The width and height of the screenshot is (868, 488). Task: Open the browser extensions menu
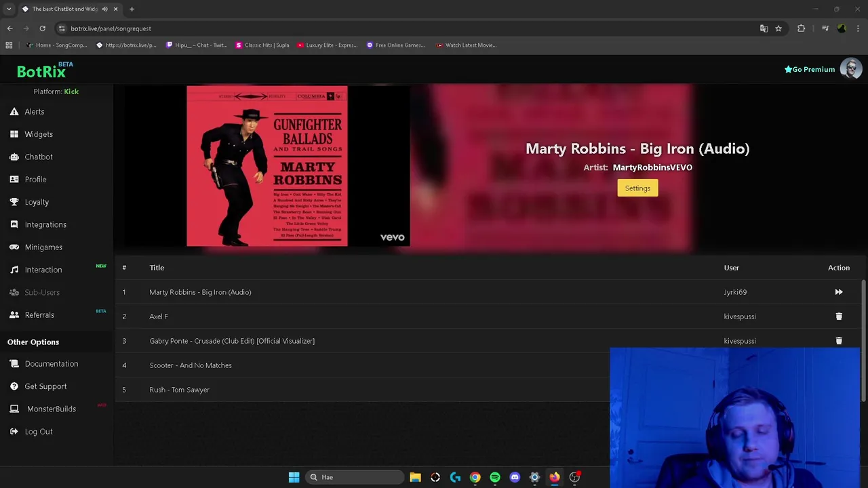coord(802,28)
